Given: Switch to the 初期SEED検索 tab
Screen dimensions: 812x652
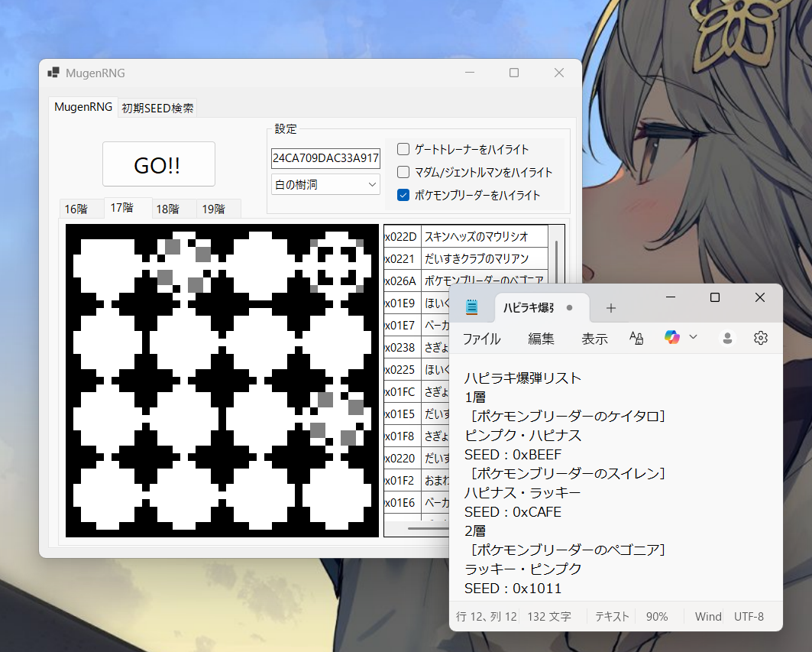Looking at the screenshot, I should (157, 108).
